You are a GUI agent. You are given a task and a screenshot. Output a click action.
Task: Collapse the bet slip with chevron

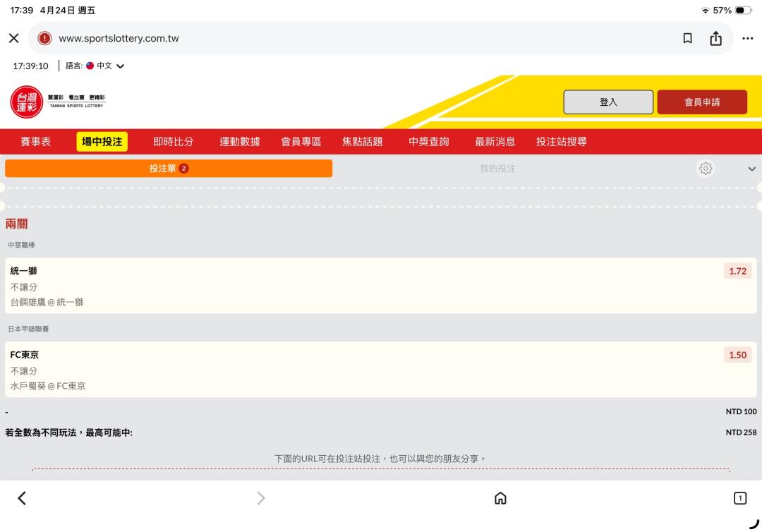752,169
